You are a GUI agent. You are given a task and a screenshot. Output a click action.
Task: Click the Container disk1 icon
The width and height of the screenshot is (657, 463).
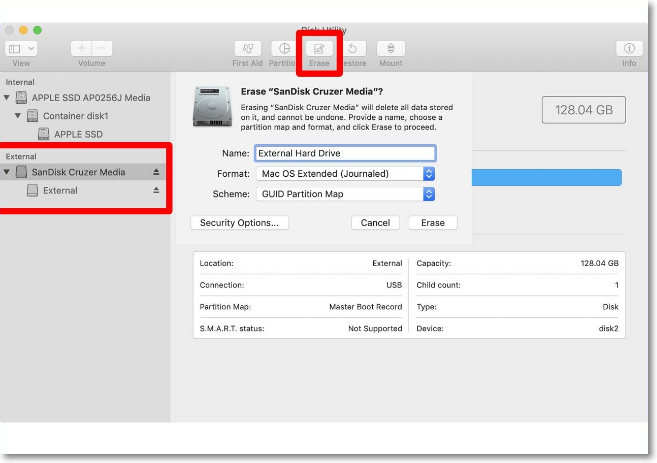tap(32, 116)
